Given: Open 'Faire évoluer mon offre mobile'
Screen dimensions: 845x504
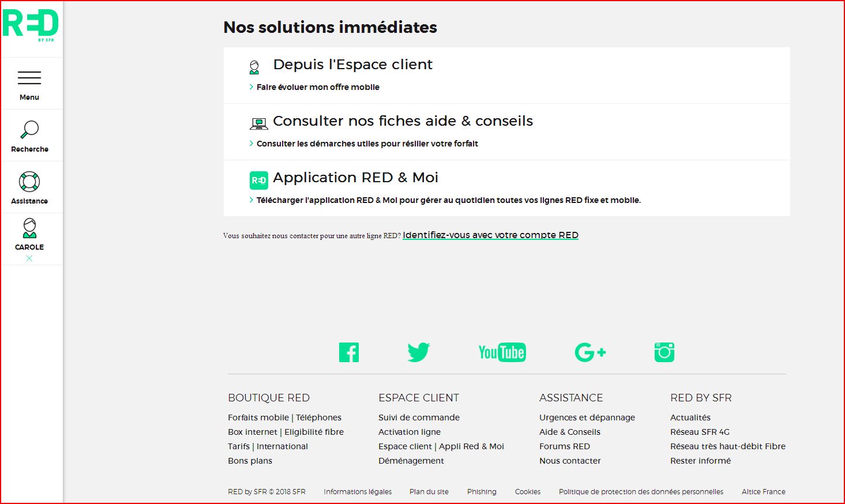Looking at the screenshot, I should 318,87.
